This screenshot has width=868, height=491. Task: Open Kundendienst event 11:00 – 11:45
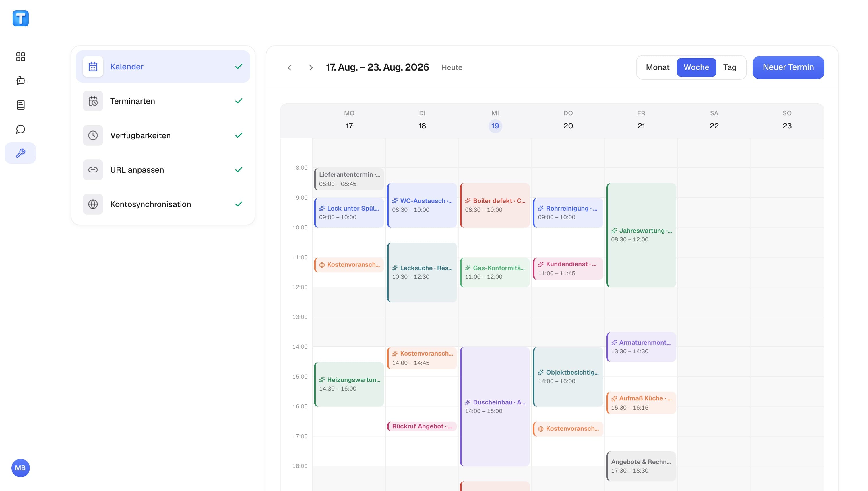pos(568,268)
